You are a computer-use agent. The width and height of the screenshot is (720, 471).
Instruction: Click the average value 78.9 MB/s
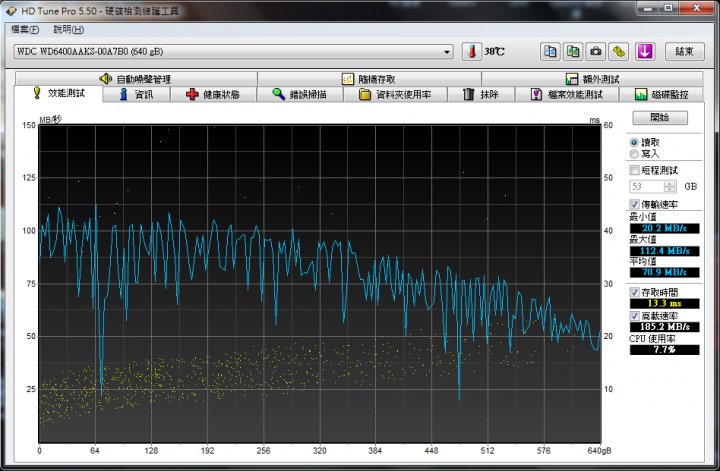tap(664, 272)
